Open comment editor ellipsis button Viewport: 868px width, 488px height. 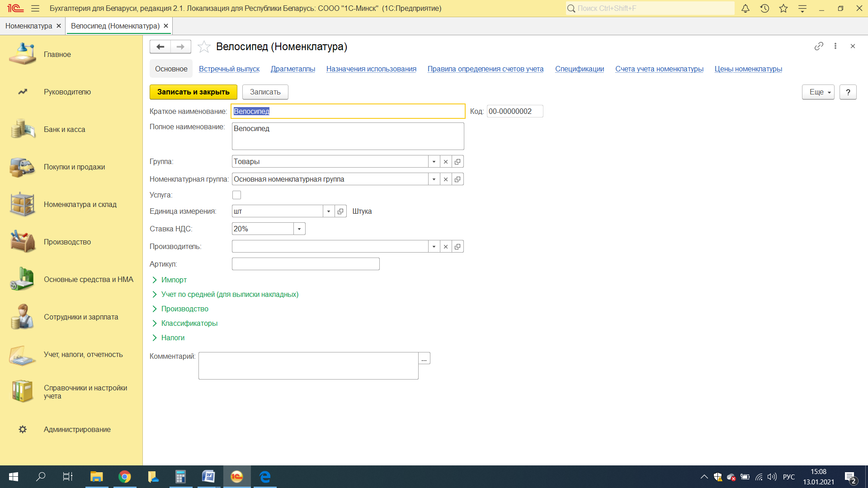424,358
